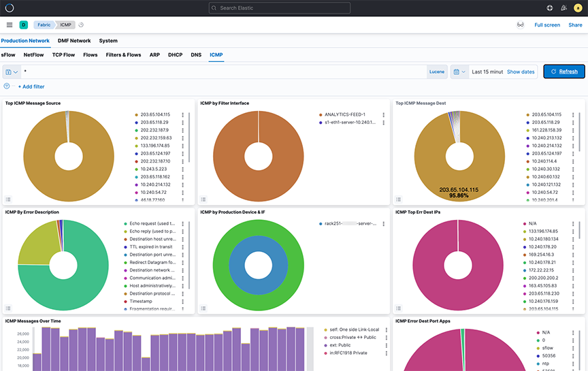588x371 pixels.
Task: Click the glasses icon beside Full screen
Action: click(520, 25)
